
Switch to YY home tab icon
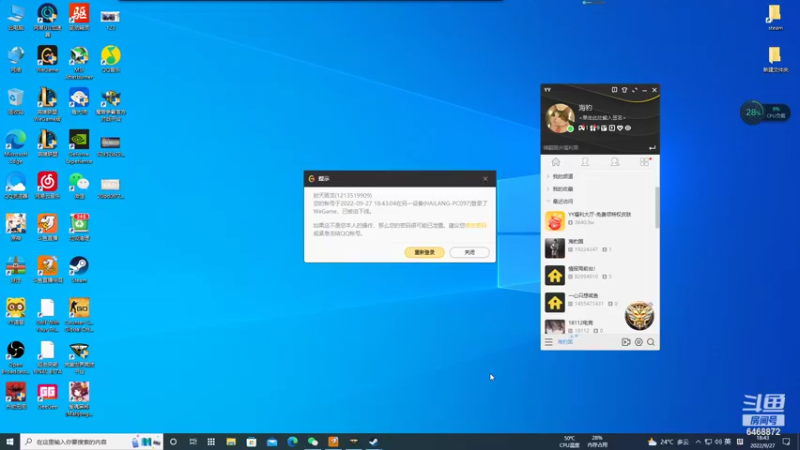click(x=556, y=162)
